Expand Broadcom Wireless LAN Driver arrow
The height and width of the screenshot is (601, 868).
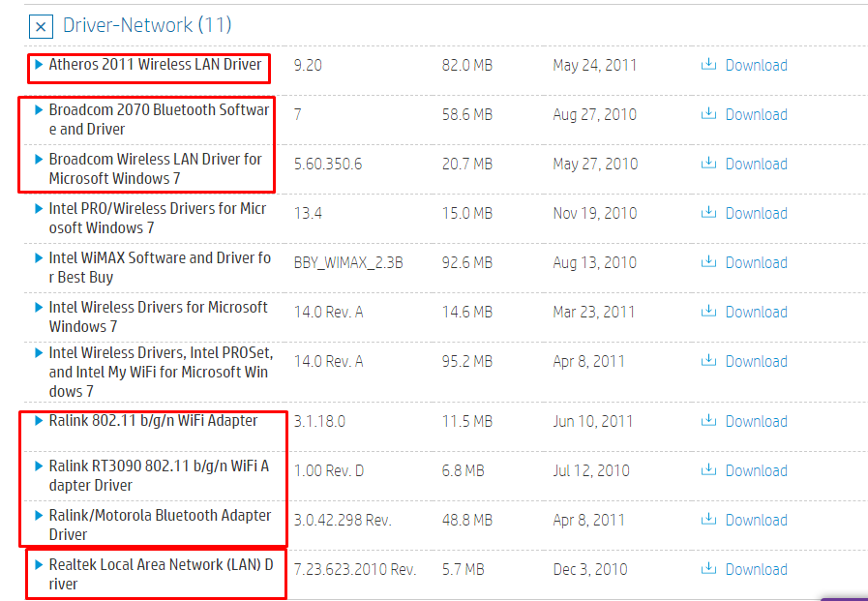pyautogui.click(x=39, y=159)
